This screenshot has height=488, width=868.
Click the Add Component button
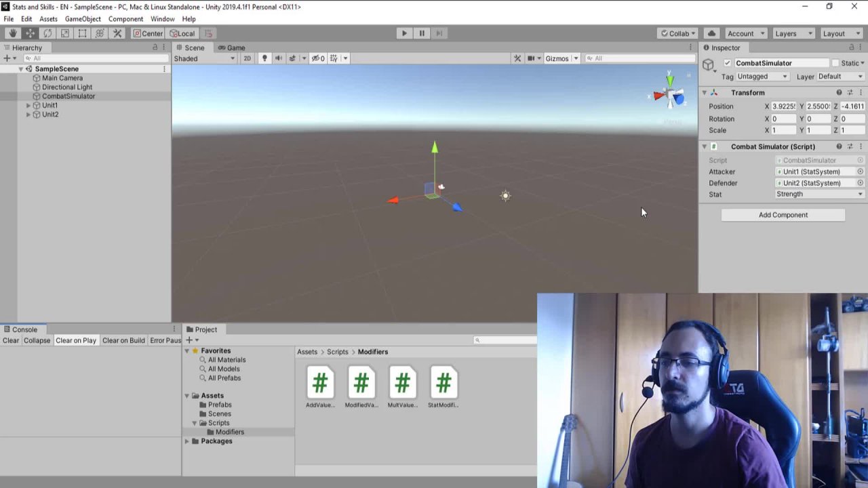tap(783, 215)
